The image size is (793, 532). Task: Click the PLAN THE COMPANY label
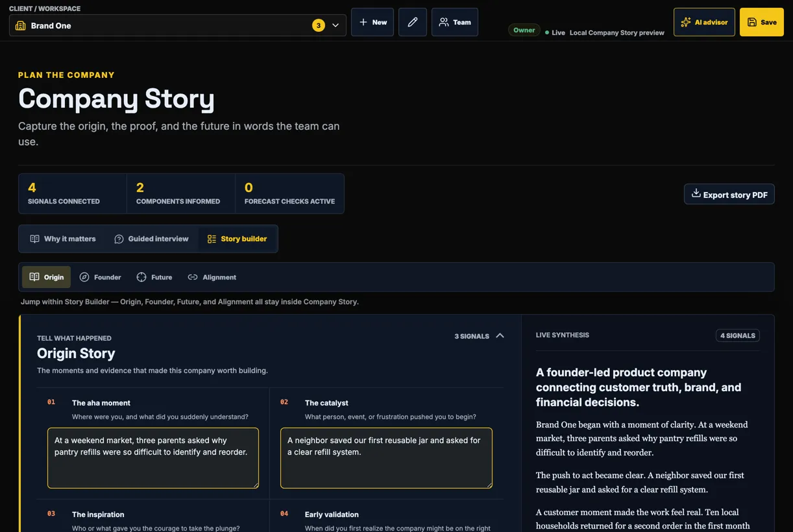click(66, 75)
